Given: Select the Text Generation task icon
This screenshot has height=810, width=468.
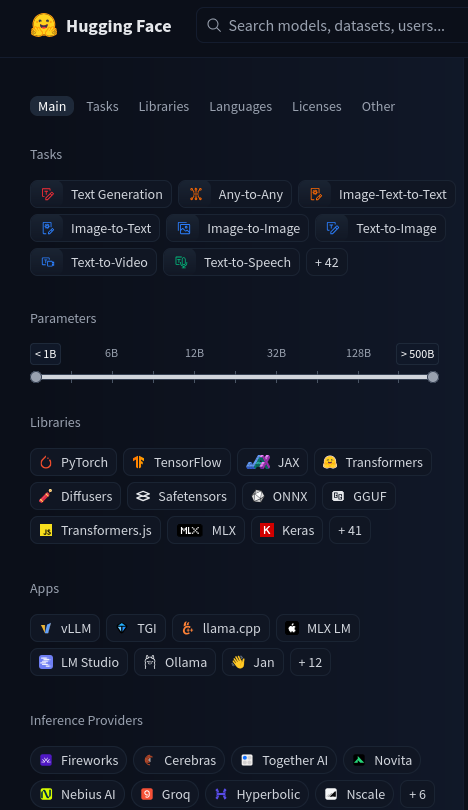Looking at the screenshot, I should [x=48, y=194].
